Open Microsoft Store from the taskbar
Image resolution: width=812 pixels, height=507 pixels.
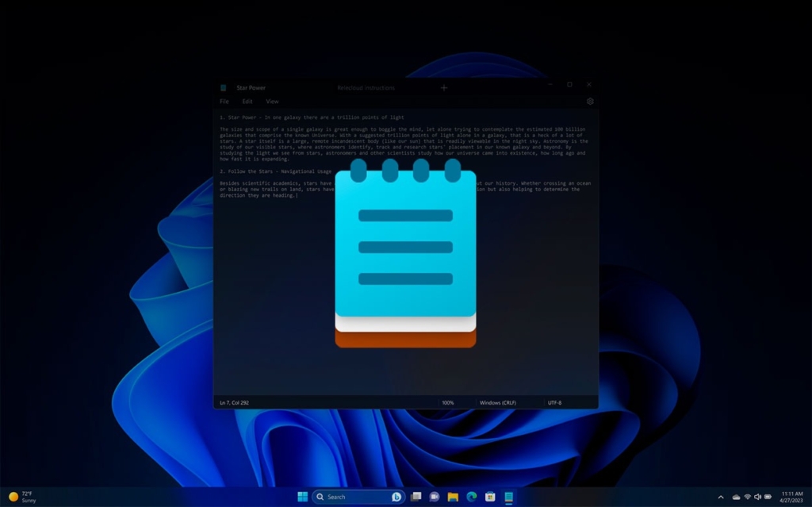pyautogui.click(x=490, y=497)
